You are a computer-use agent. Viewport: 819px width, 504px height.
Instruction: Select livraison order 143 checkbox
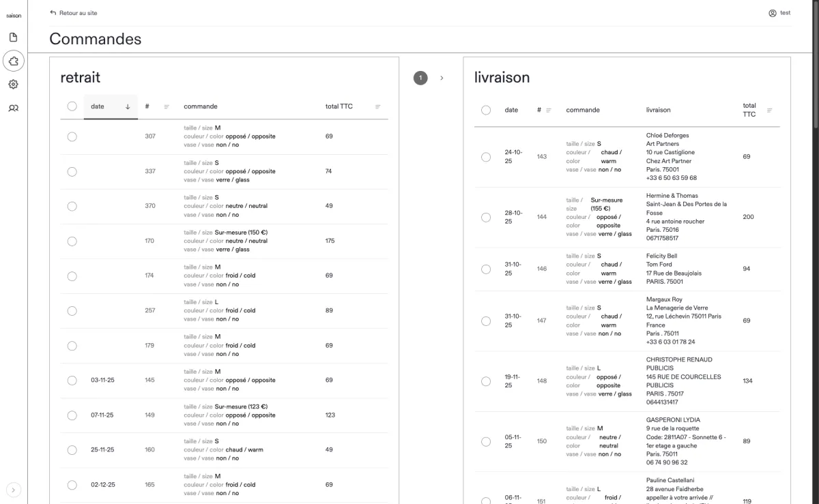click(486, 157)
